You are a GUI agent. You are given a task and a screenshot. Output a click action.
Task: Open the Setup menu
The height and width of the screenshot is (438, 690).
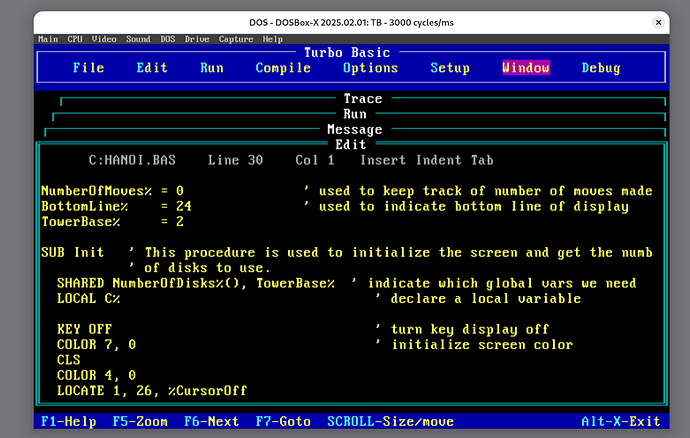(x=450, y=68)
